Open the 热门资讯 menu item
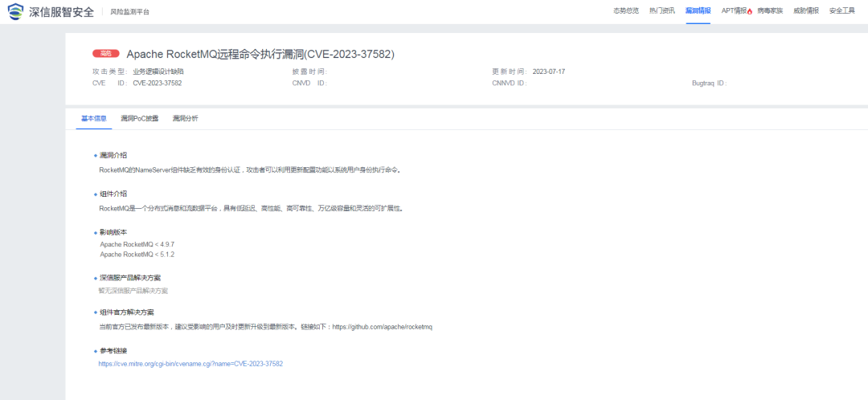The width and height of the screenshot is (868, 400). pyautogui.click(x=662, y=10)
